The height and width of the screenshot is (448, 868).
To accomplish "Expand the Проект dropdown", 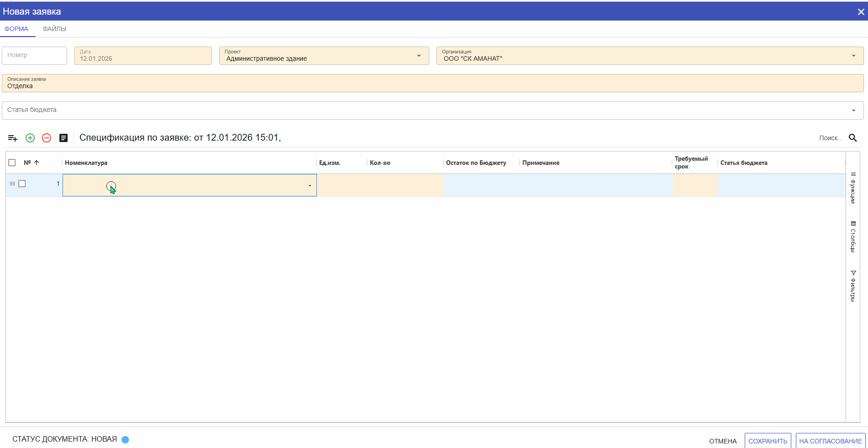I will pyautogui.click(x=419, y=56).
